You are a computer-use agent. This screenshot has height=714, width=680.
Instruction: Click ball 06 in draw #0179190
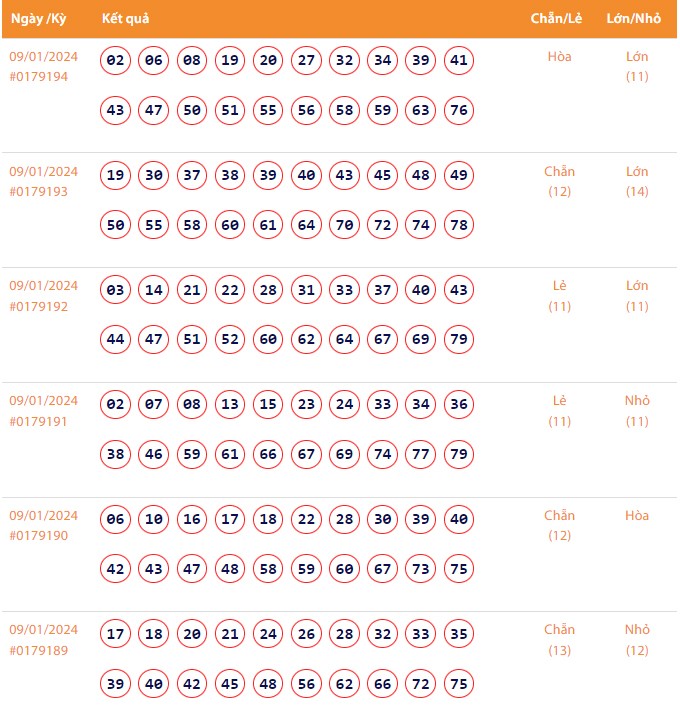click(116, 519)
